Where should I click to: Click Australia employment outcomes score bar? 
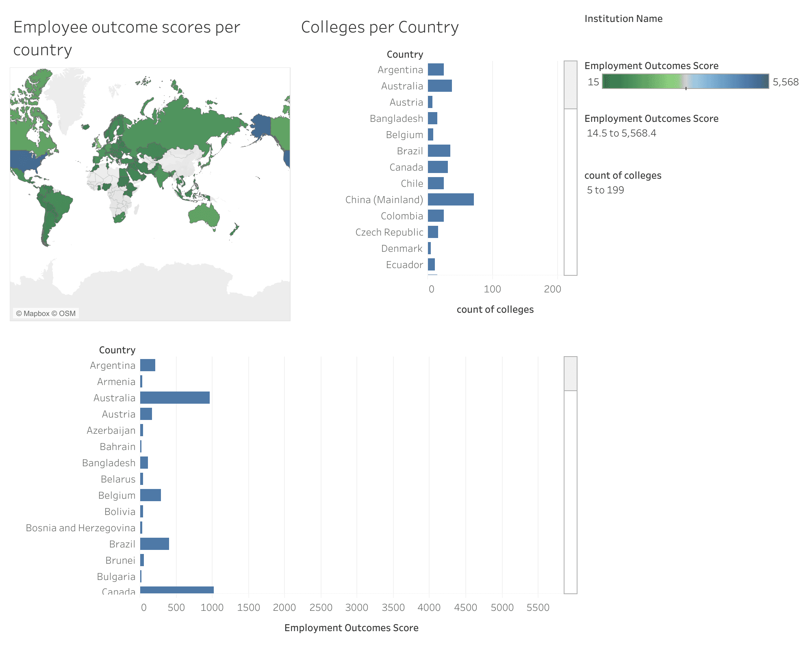coord(175,398)
